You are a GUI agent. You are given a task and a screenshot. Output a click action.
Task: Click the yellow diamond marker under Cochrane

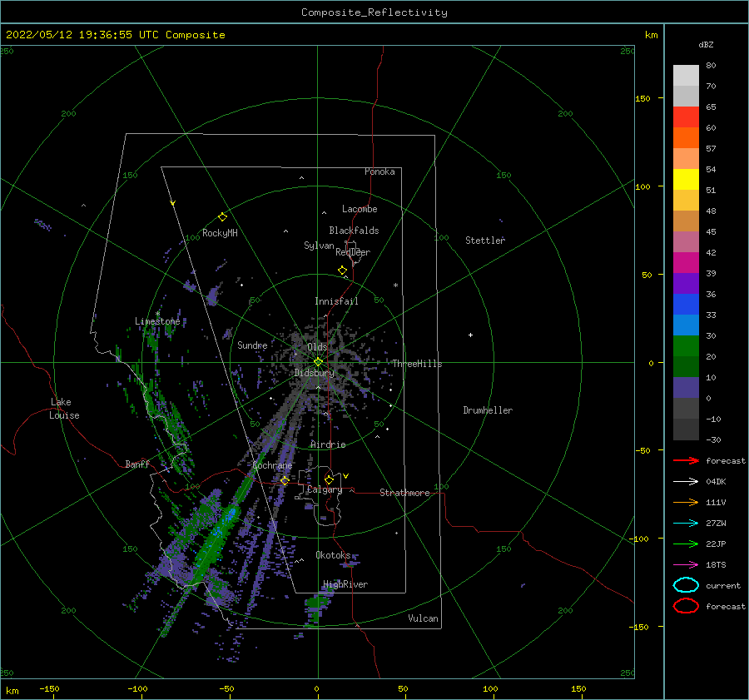pyautogui.click(x=285, y=480)
